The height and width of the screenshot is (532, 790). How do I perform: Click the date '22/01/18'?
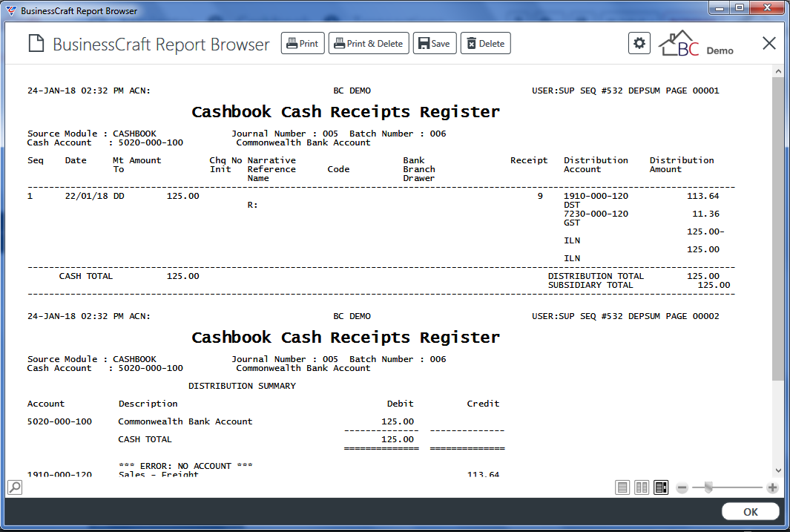[86, 196]
